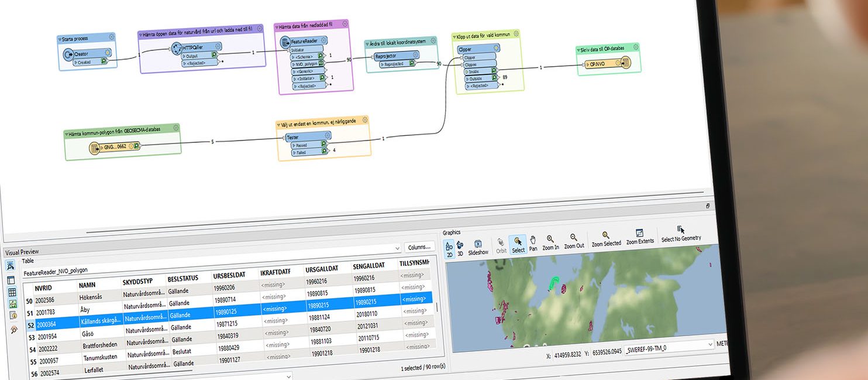Inspect cache on Reprojector Reprojected port
The height and width of the screenshot is (380, 868).
(x=413, y=62)
